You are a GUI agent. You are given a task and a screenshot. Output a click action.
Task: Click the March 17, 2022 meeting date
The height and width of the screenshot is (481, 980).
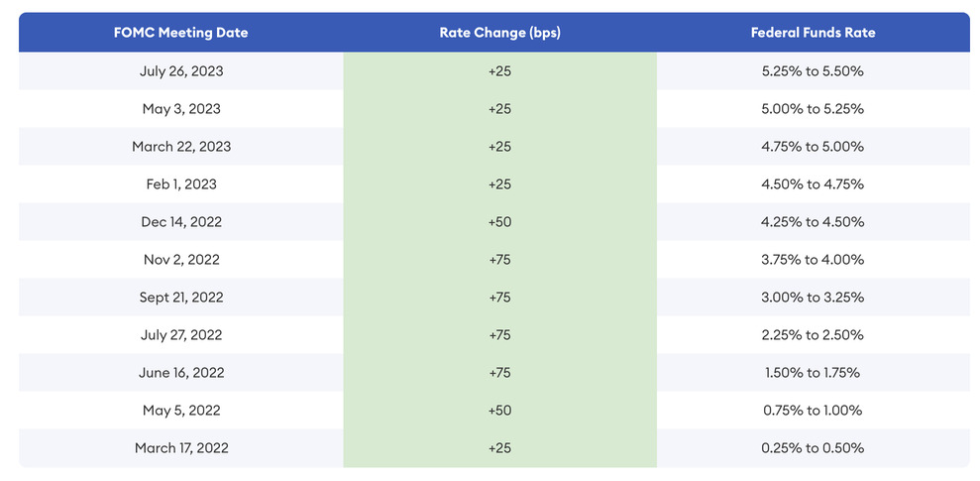(181, 447)
